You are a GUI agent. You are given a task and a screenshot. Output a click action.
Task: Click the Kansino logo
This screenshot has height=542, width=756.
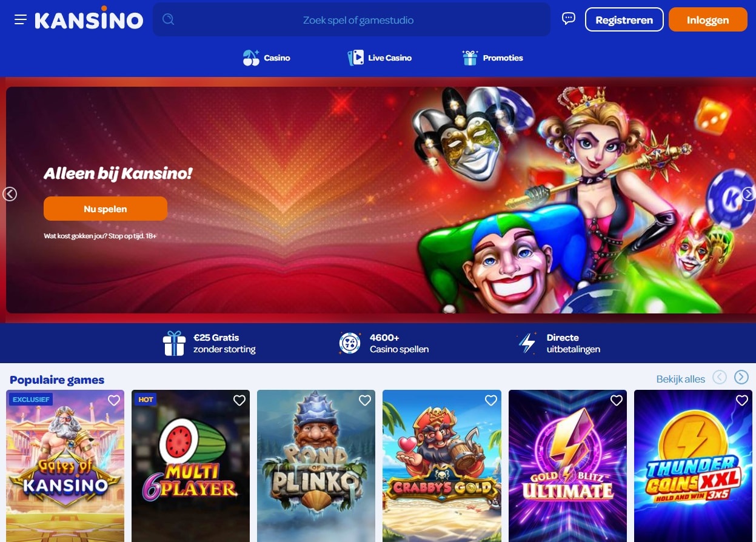pyautogui.click(x=89, y=18)
